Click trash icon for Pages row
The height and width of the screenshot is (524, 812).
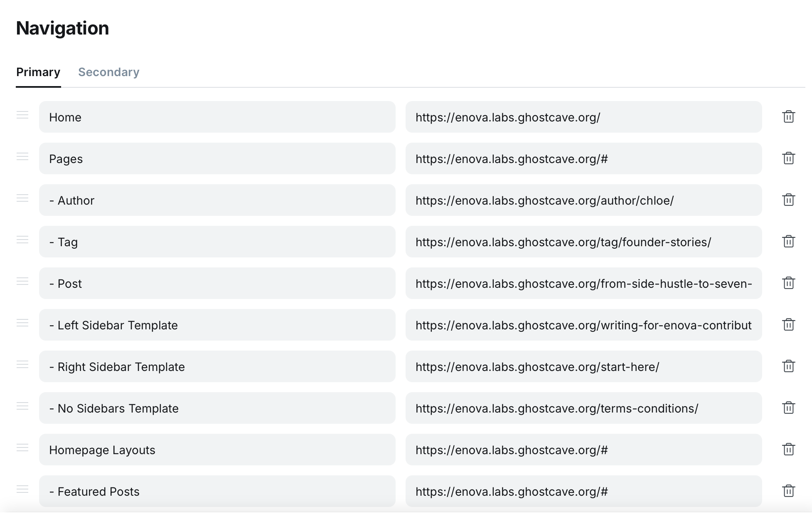tap(788, 158)
